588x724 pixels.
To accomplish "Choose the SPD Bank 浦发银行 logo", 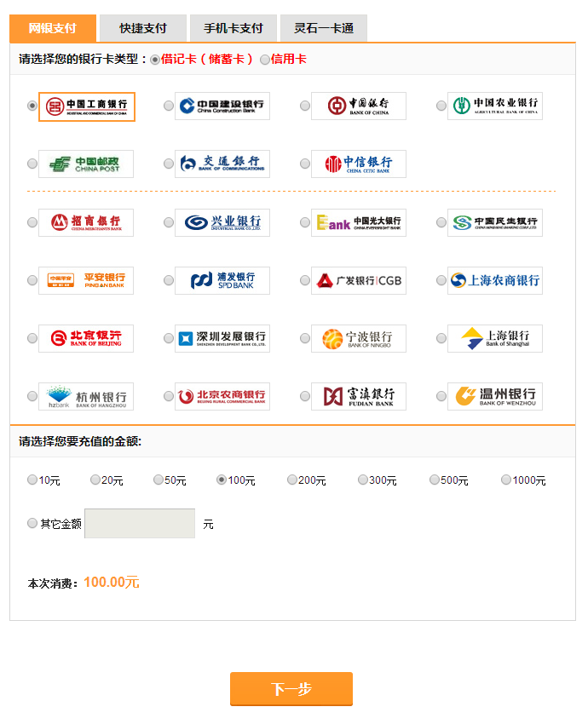I will point(222,280).
